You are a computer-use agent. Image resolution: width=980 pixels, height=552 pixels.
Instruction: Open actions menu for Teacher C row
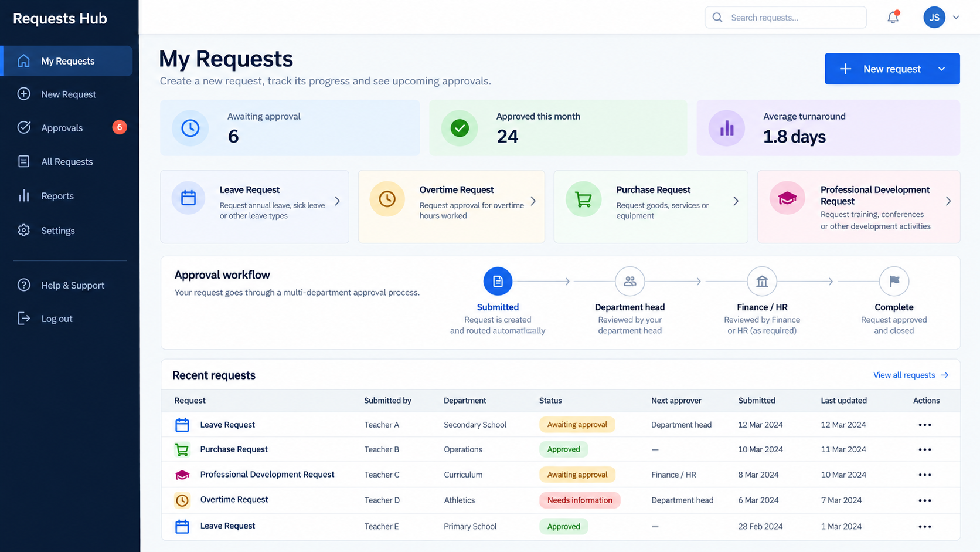tap(925, 475)
